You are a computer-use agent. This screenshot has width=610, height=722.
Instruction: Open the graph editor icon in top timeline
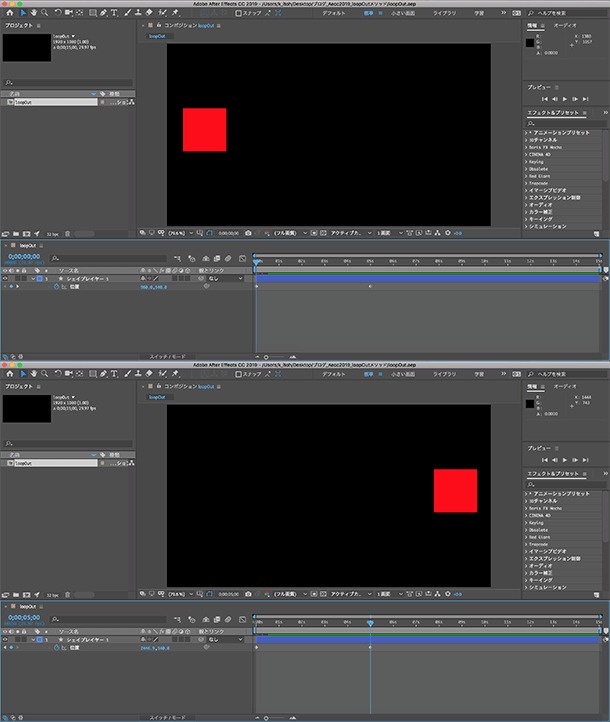[243, 258]
